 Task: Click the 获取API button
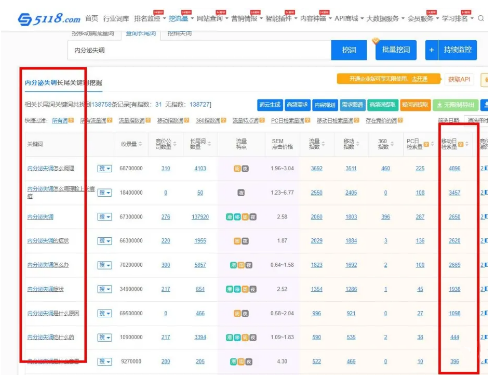tap(459, 79)
